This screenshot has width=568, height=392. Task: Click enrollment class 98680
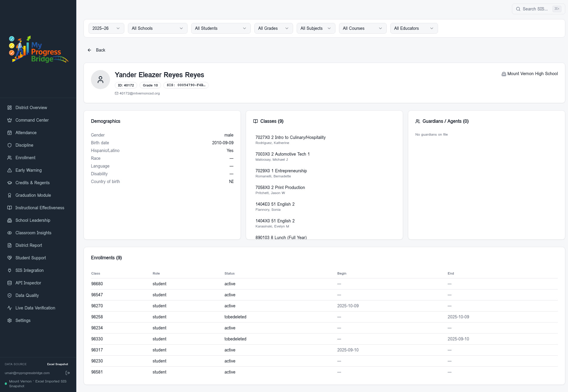click(97, 284)
